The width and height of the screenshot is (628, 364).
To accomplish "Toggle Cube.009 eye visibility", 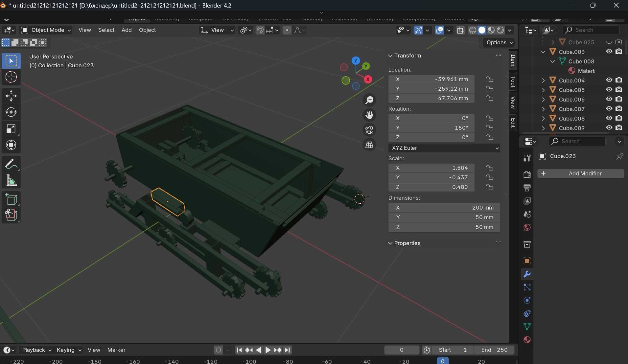I will point(609,128).
